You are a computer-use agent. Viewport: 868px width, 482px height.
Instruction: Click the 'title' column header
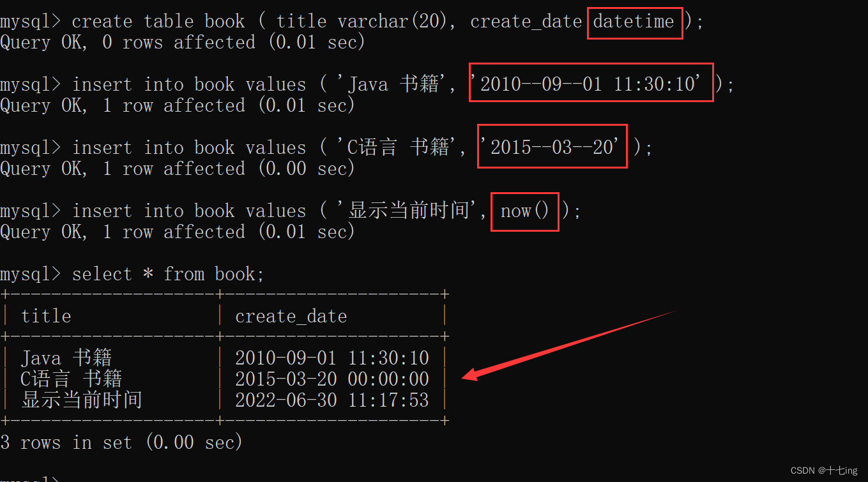point(46,316)
